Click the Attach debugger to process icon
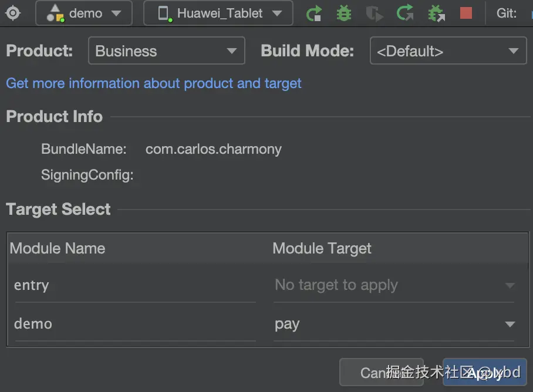This screenshot has height=392, width=533. (x=436, y=13)
